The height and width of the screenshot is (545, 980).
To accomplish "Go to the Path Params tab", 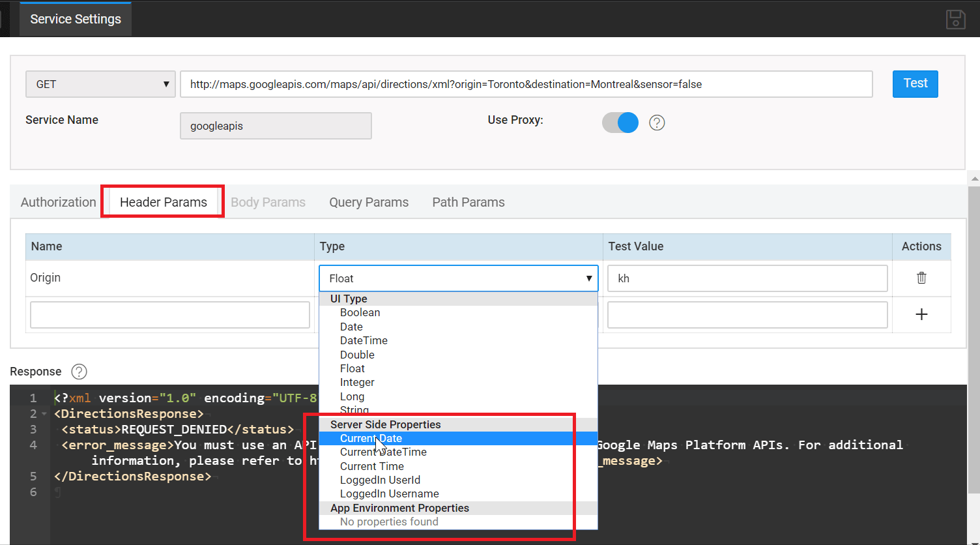I will click(468, 202).
